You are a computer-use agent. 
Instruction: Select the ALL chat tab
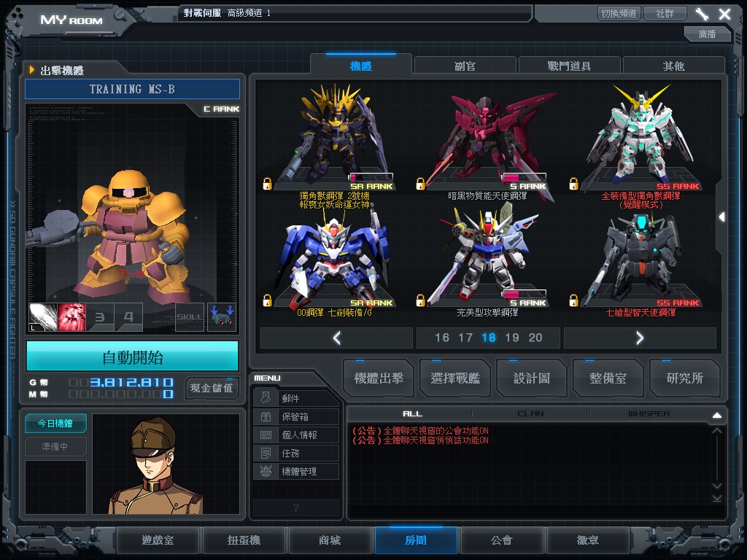[x=413, y=414]
